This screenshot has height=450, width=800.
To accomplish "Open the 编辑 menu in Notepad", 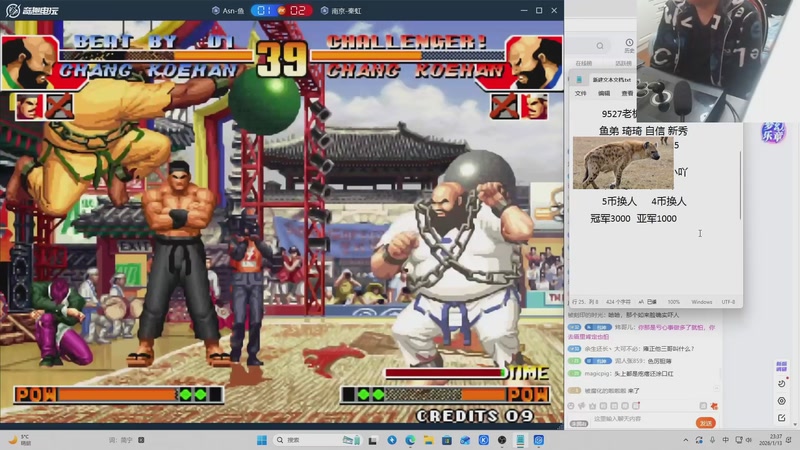I will tap(604, 93).
